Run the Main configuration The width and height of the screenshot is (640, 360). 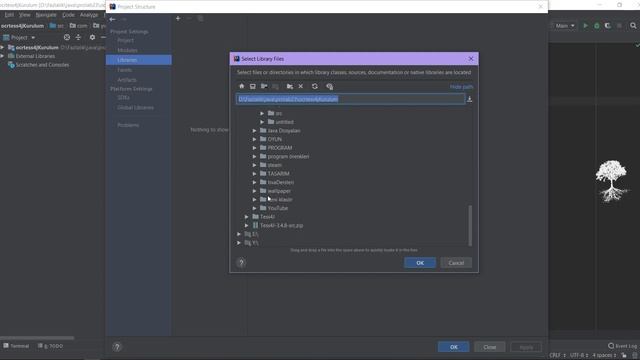point(585,26)
